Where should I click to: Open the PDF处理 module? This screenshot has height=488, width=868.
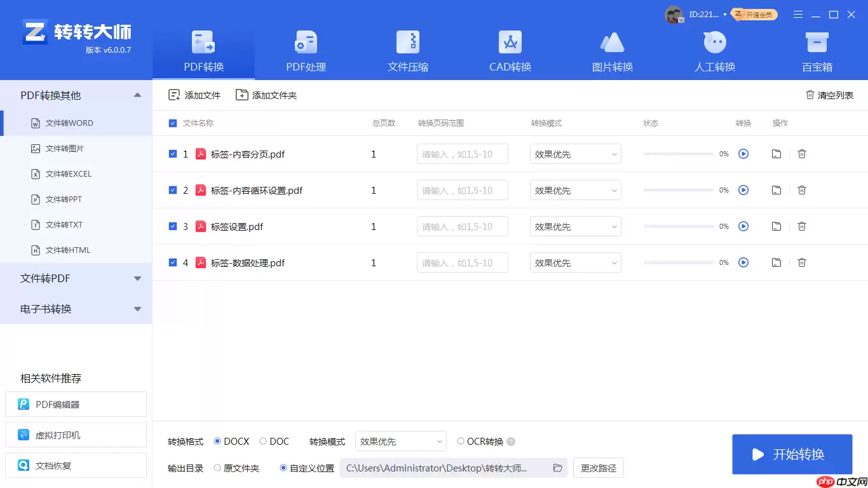tap(305, 51)
